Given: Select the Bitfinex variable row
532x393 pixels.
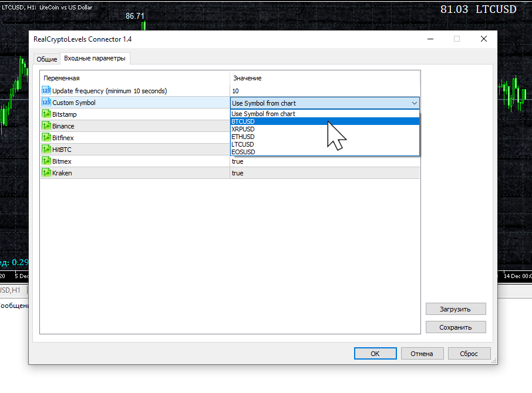Looking at the screenshot, I should click(135, 137).
